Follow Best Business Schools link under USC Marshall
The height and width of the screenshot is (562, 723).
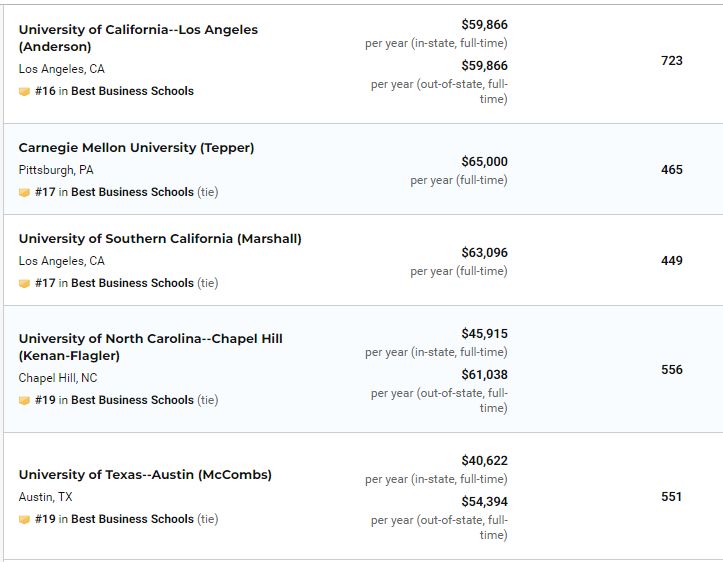[132, 283]
